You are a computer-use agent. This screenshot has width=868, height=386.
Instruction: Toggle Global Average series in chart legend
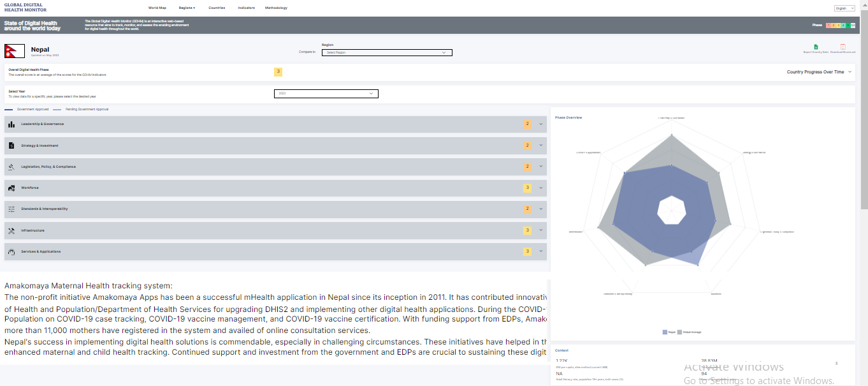689,332
